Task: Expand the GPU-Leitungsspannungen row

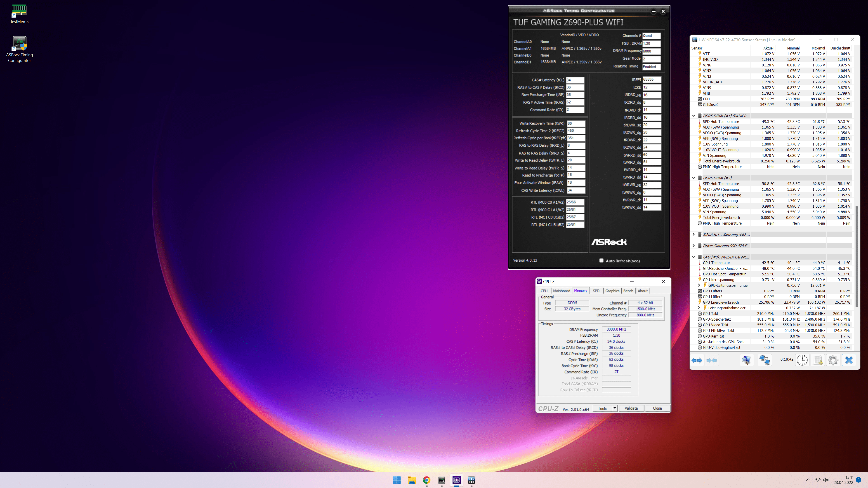Action: [x=699, y=285]
